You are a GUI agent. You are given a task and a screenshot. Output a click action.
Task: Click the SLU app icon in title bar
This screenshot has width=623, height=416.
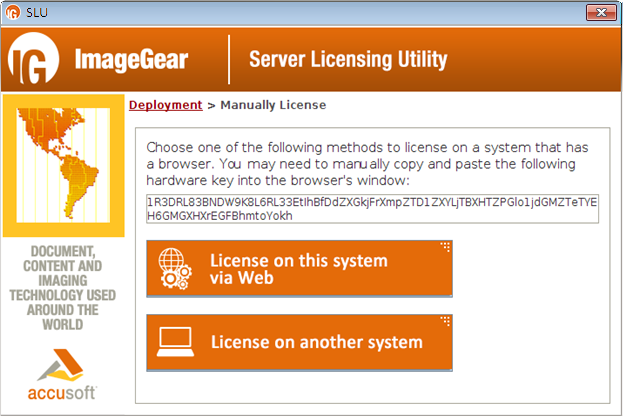tap(13, 12)
